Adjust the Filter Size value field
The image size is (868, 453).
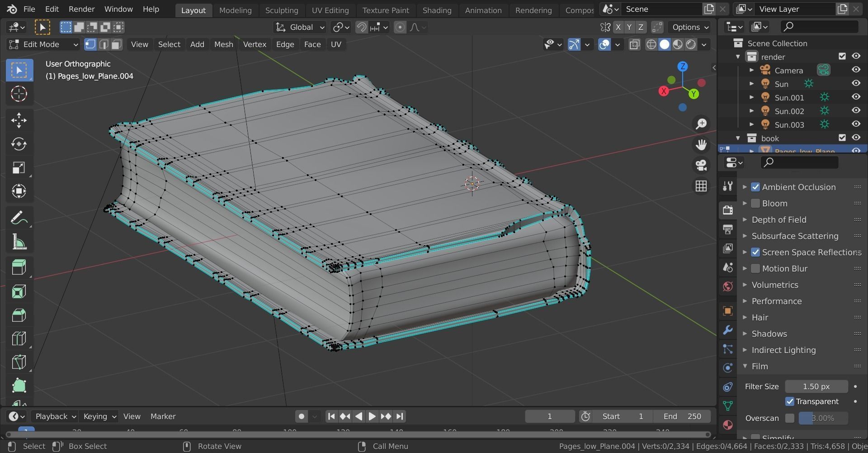[x=816, y=386]
